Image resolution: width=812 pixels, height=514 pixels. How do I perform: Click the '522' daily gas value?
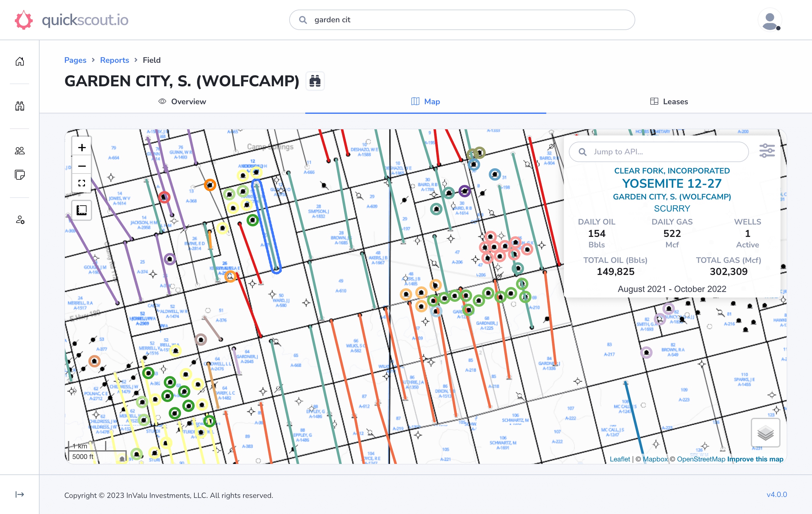(x=672, y=233)
